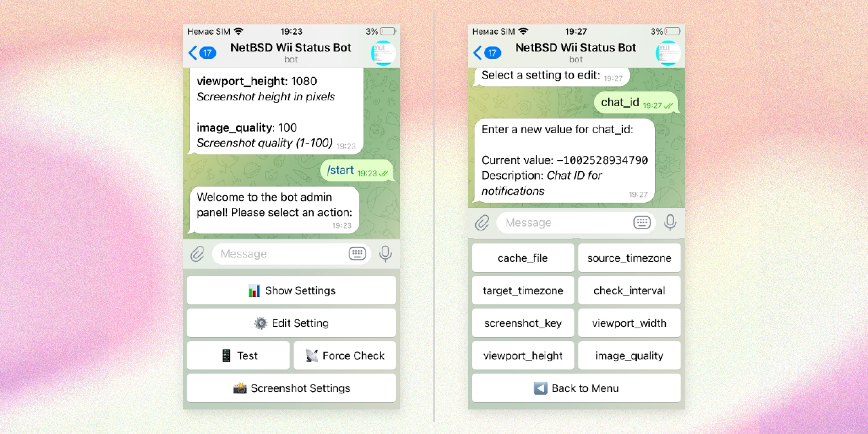868x434 pixels.
Task: Select the viewport_width setting button
Action: point(629,323)
